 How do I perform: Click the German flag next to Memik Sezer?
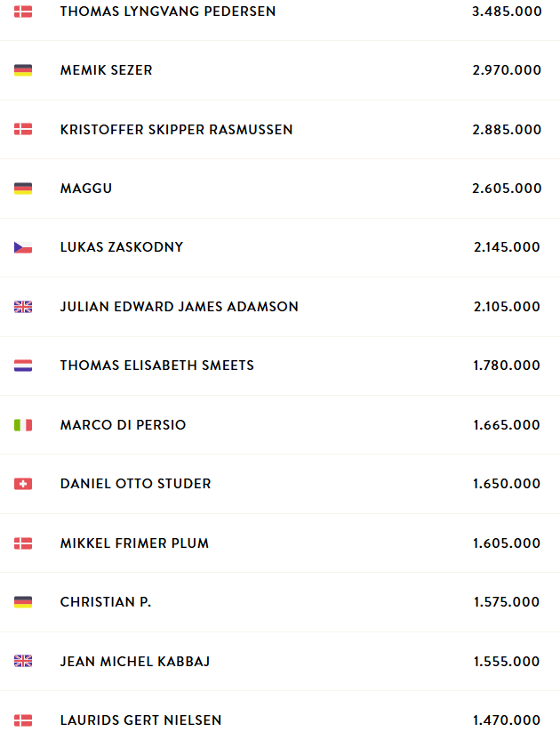tap(23, 70)
